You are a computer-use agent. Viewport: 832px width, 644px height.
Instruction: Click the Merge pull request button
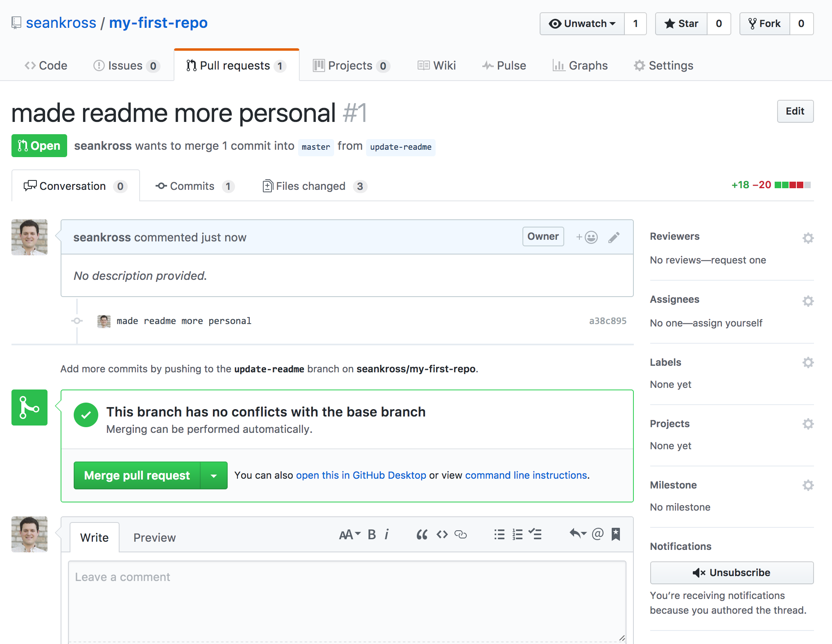(x=137, y=475)
